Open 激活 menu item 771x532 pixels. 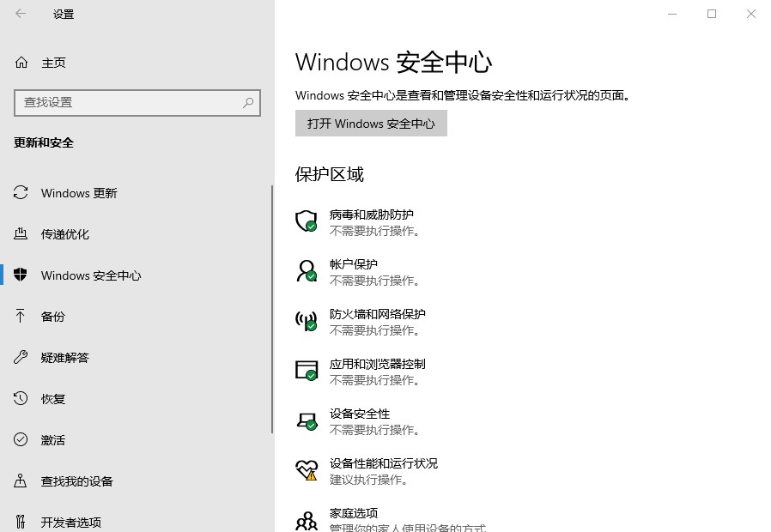pyautogui.click(x=136, y=440)
